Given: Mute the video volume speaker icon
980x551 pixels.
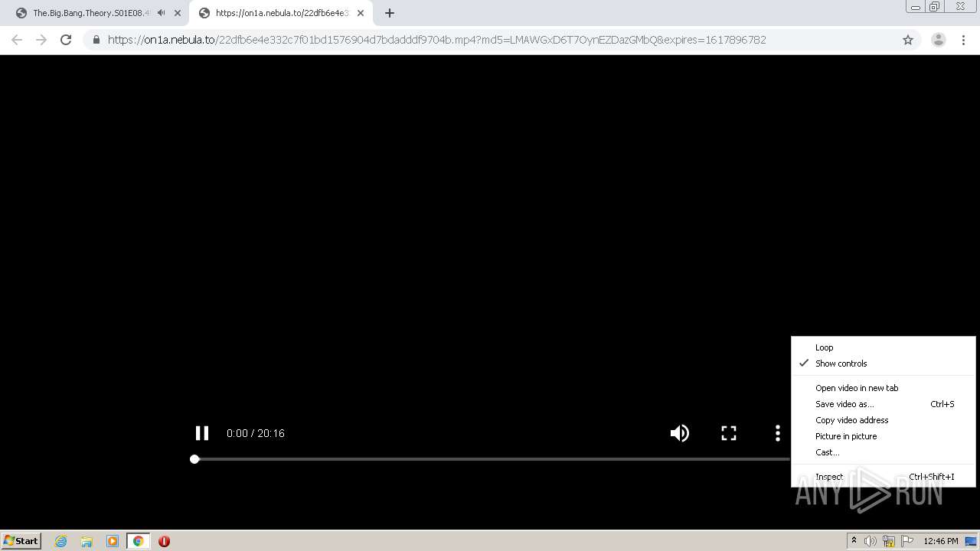Looking at the screenshot, I should click(679, 433).
